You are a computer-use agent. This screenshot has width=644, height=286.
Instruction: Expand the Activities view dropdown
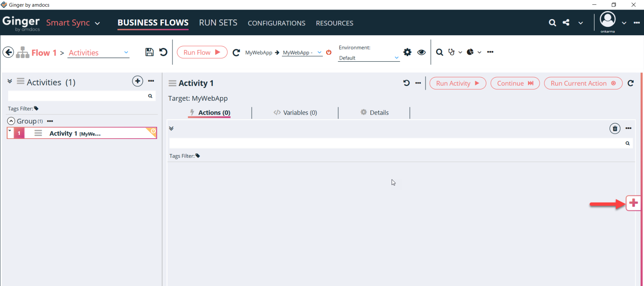coord(126,53)
